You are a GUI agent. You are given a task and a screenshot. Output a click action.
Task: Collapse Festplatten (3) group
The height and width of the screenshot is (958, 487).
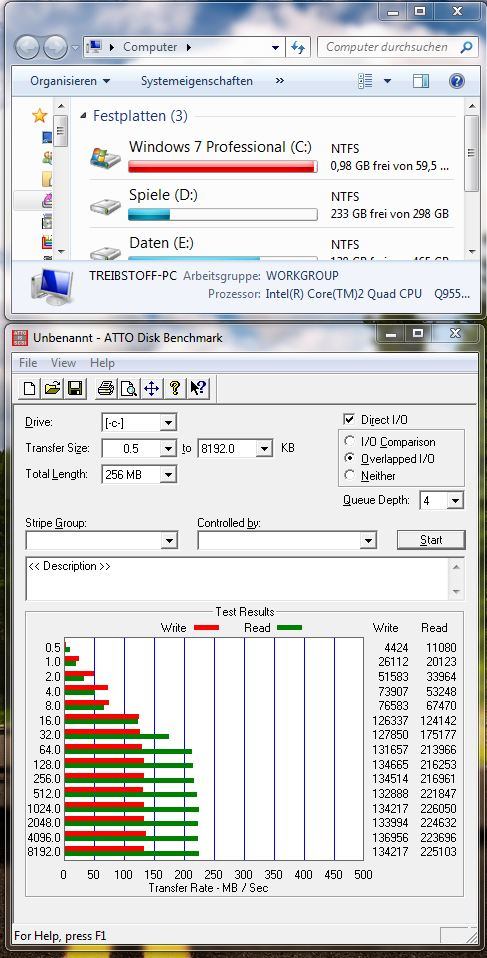point(84,116)
